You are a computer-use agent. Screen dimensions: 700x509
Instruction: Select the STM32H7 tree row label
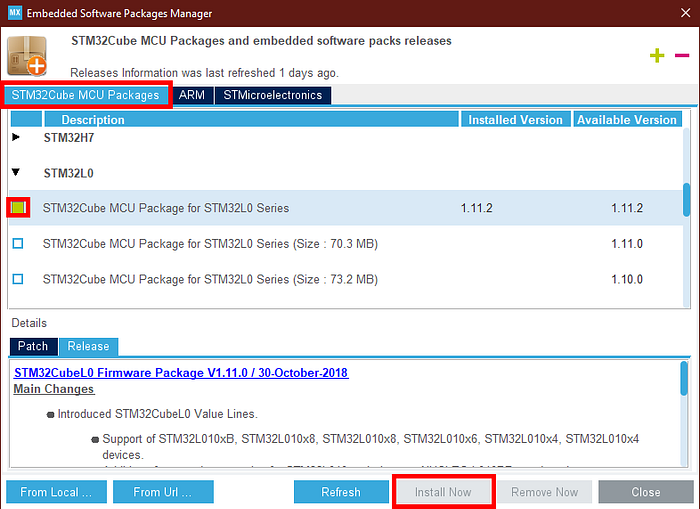point(69,138)
